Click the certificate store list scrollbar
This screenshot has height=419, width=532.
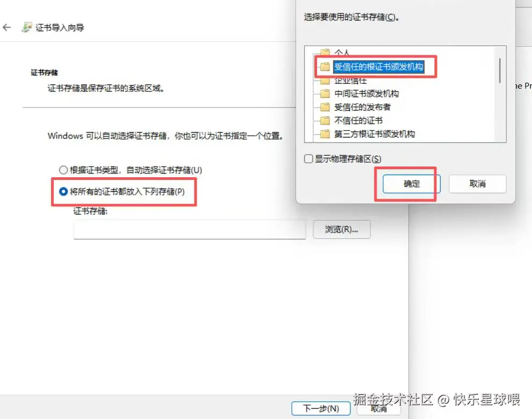pyautogui.click(x=500, y=70)
